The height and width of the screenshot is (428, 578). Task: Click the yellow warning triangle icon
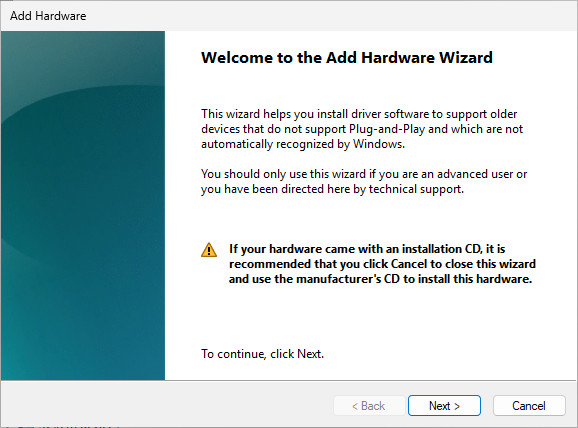209,250
